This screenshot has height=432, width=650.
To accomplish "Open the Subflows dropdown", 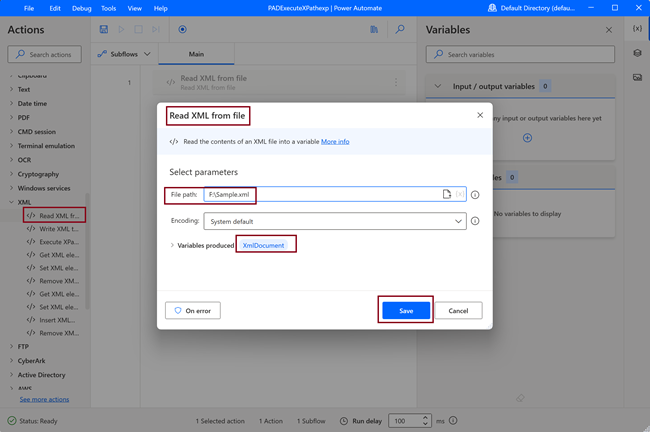I will tap(125, 53).
